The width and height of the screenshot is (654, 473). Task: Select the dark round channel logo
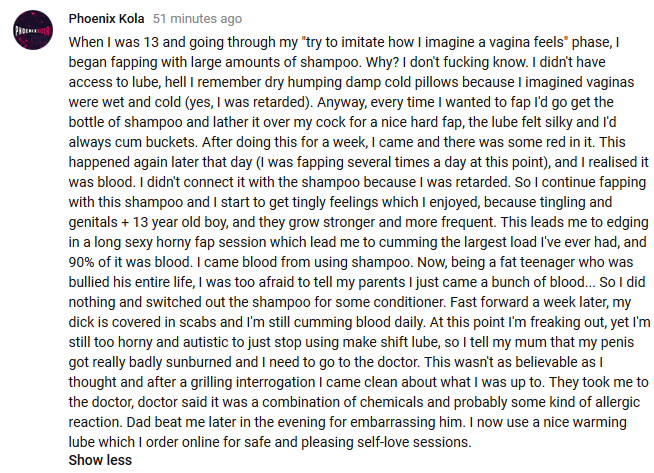pos(33,30)
